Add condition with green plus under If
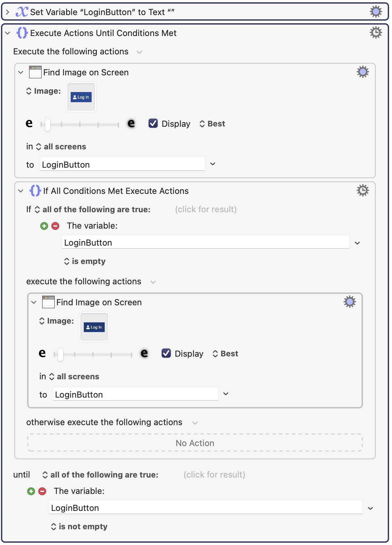 (x=44, y=226)
